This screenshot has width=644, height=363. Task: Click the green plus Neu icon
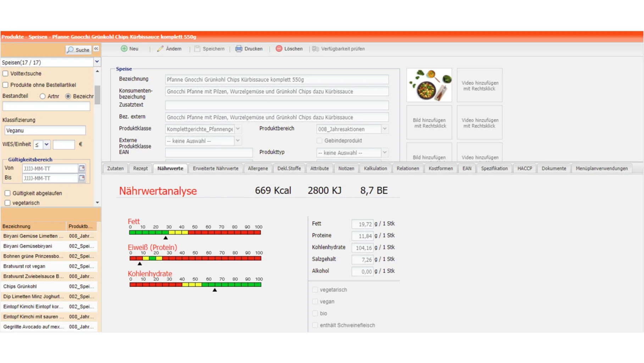124,49
